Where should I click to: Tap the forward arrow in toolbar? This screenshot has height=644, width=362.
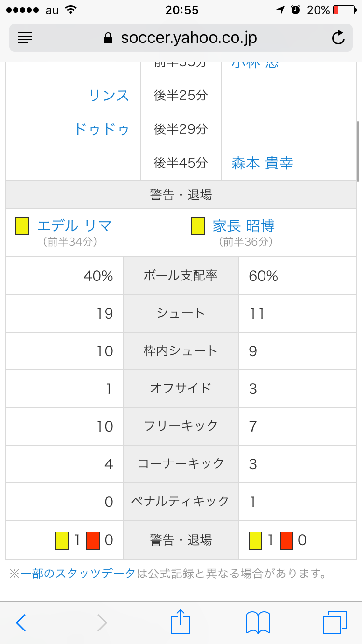tap(102, 623)
